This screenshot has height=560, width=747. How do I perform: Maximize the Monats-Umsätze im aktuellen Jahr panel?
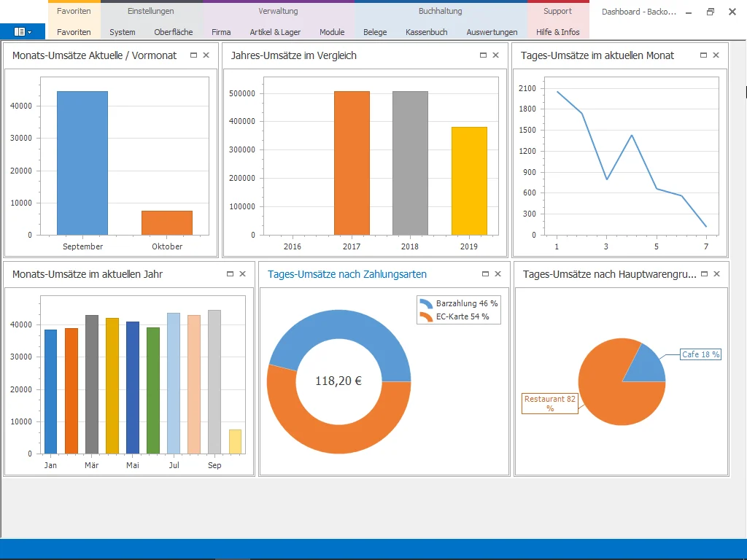229,274
